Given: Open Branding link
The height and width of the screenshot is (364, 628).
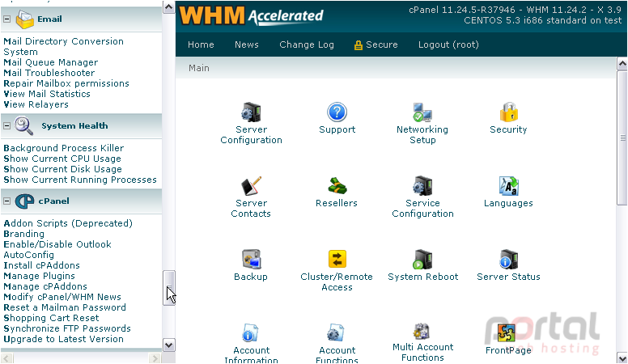Looking at the screenshot, I should click(x=23, y=234).
